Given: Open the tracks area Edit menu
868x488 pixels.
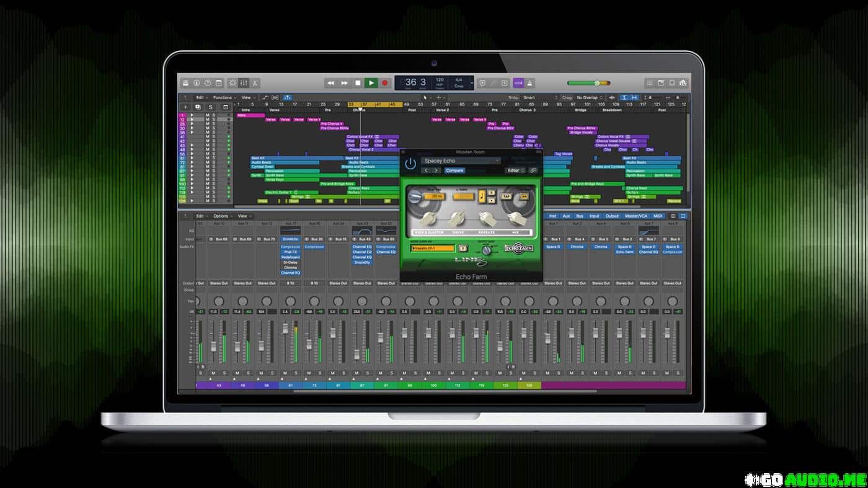Looking at the screenshot, I should coord(202,97).
